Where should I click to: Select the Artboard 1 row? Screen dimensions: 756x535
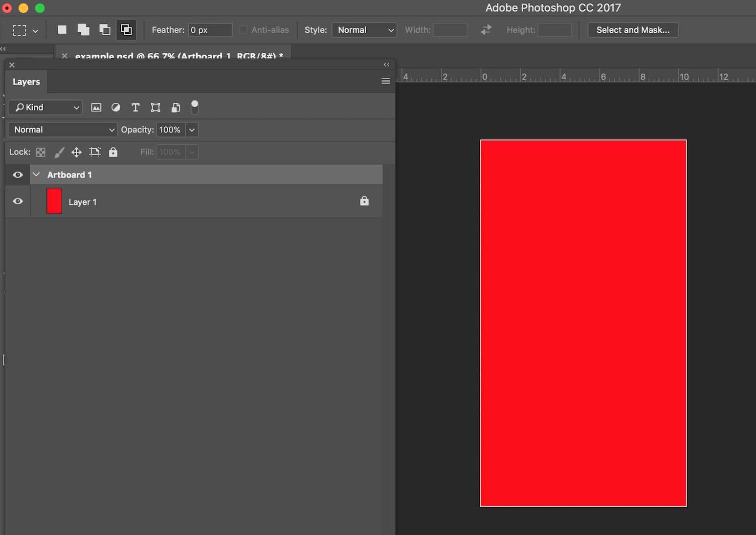click(206, 175)
